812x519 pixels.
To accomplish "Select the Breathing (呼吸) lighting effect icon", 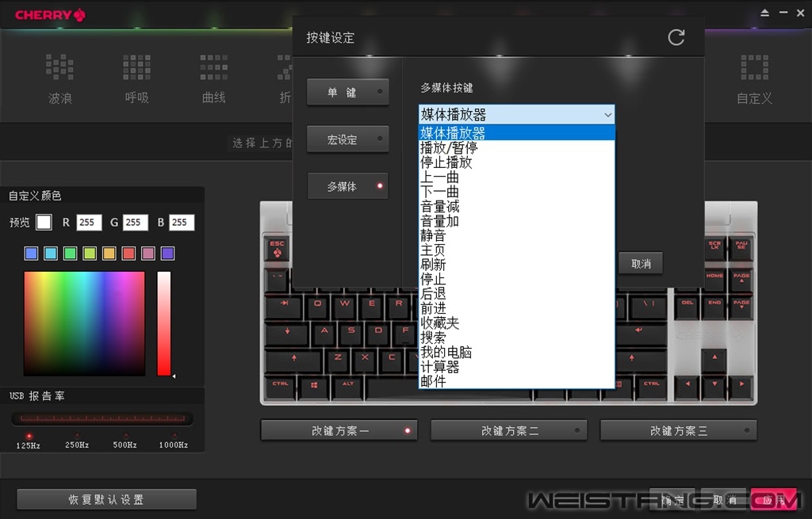I will click(136, 67).
